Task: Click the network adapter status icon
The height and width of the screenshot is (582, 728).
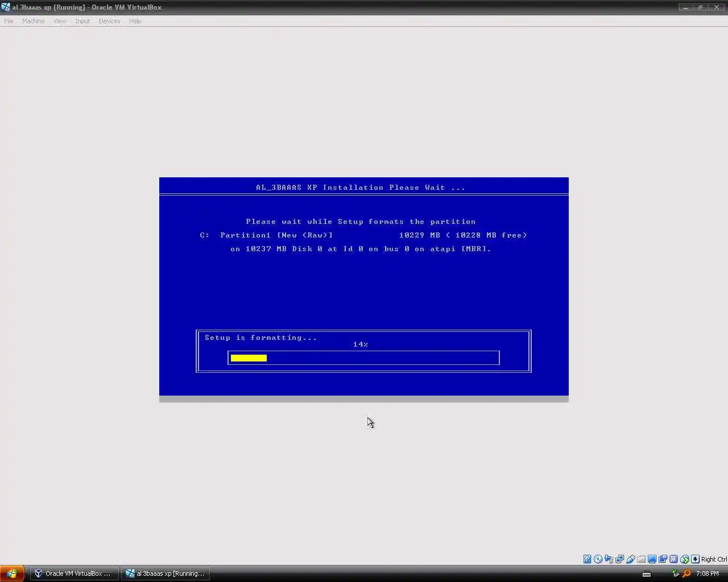Action: click(619, 559)
